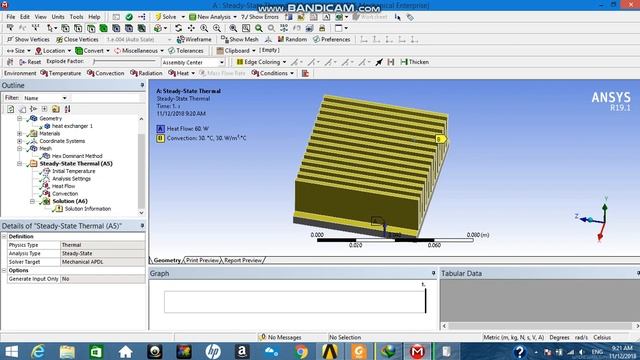Image resolution: width=640 pixels, height=360 pixels.
Task: Insert a Temperature load
Action: [x=60, y=73]
